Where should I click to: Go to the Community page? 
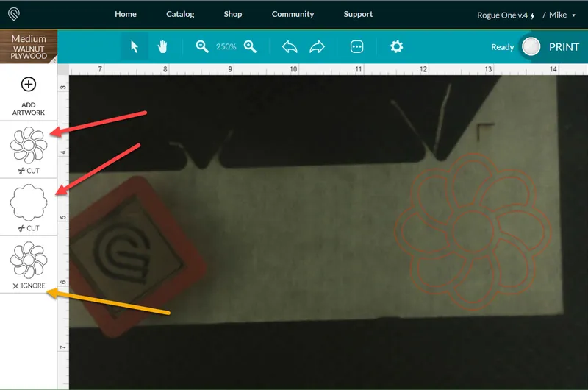click(x=293, y=14)
